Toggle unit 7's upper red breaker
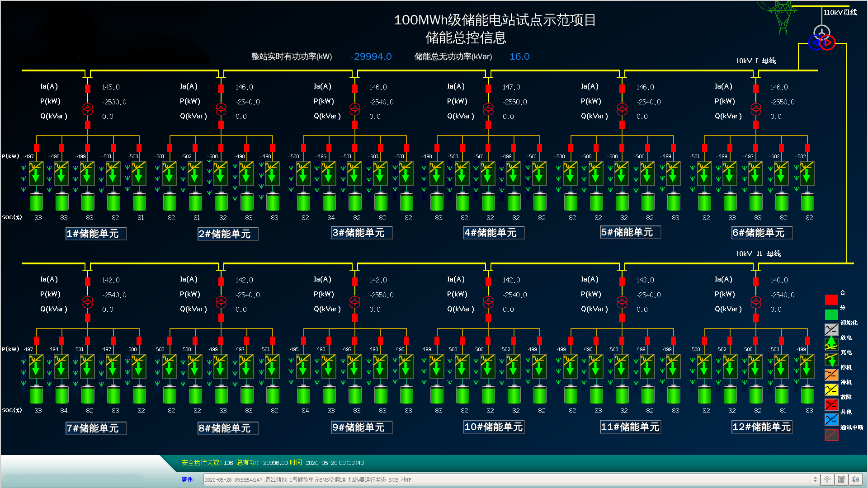 pos(88,282)
